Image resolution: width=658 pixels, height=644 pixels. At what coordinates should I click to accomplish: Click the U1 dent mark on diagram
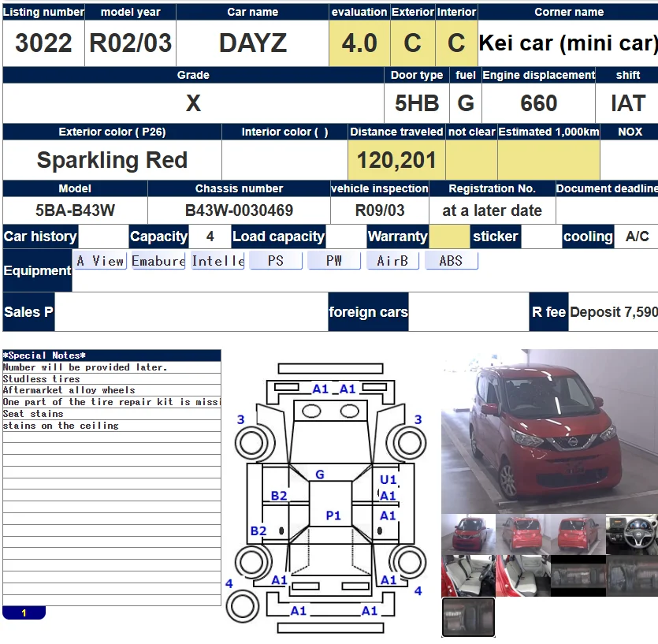(388, 479)
